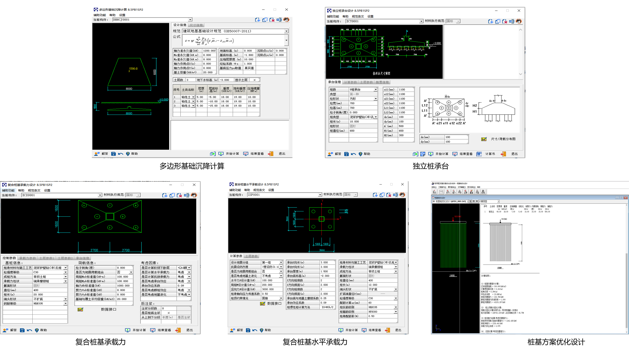Click scroll-down arrow in 独立桩承台设计 result panel
Viewport: 629px width, 364px height.
click(520, 74)
